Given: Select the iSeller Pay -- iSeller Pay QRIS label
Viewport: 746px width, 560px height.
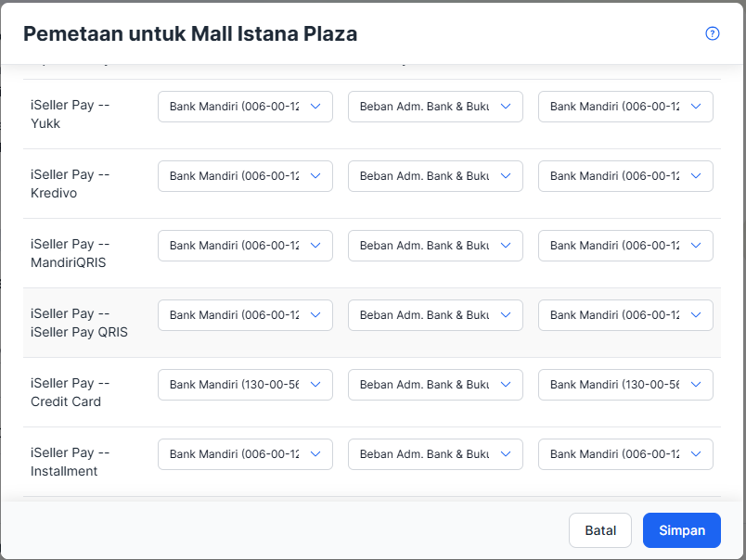Looking at the screenshot, I should click(x=79, y=323).
